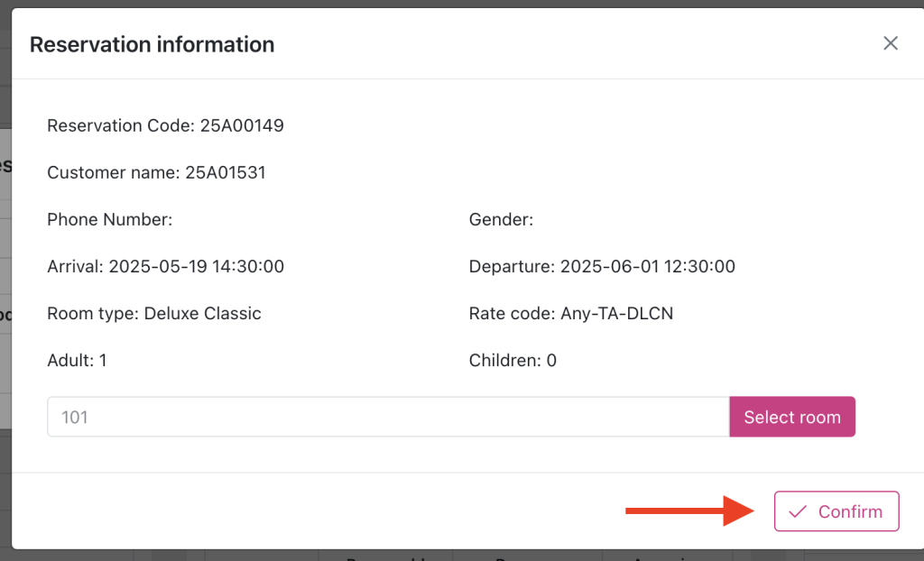Close the Reservation information dialog
The width and height of the screenshot is (924, 561).
[x=891, y=43]
